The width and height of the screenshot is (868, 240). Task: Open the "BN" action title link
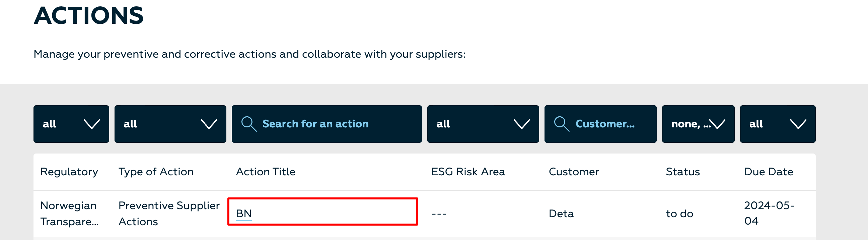coord(243,213)
